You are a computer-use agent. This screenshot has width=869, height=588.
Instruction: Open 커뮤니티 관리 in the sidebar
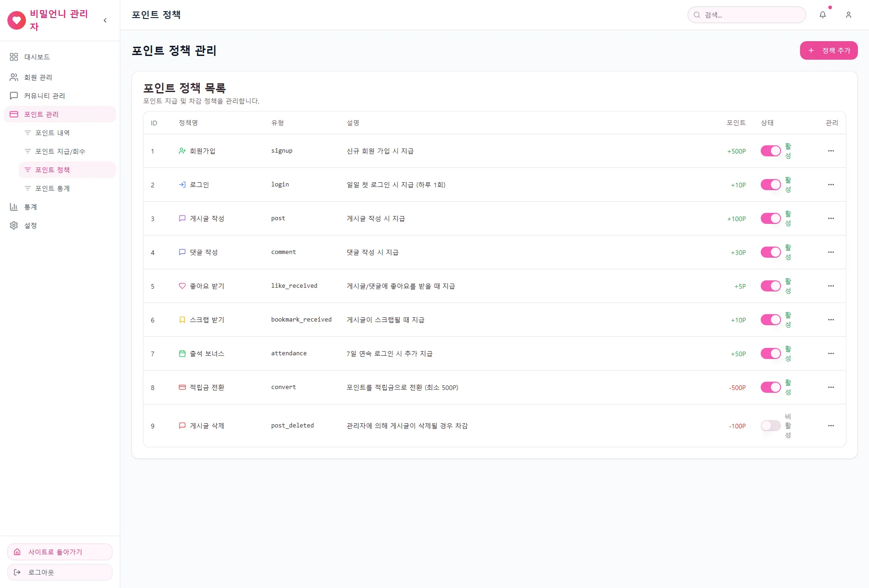coord(60,96)
